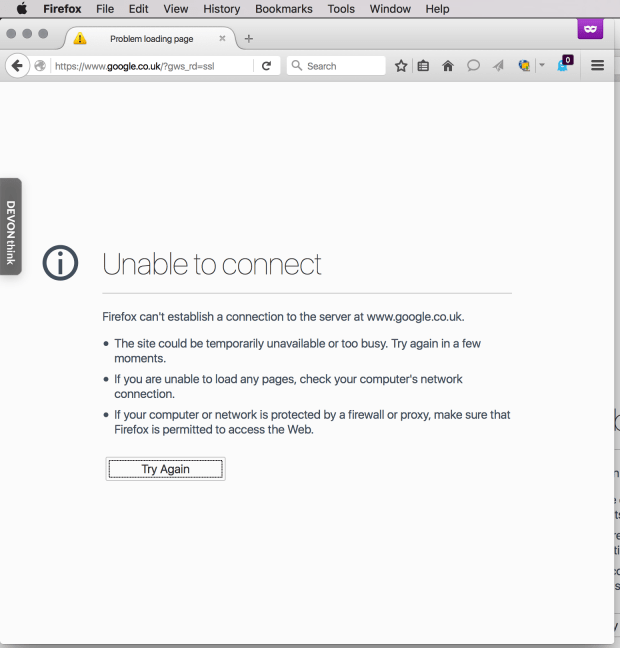Open the Bookmarks menu
Screen dimensions: 620x648
284,9
